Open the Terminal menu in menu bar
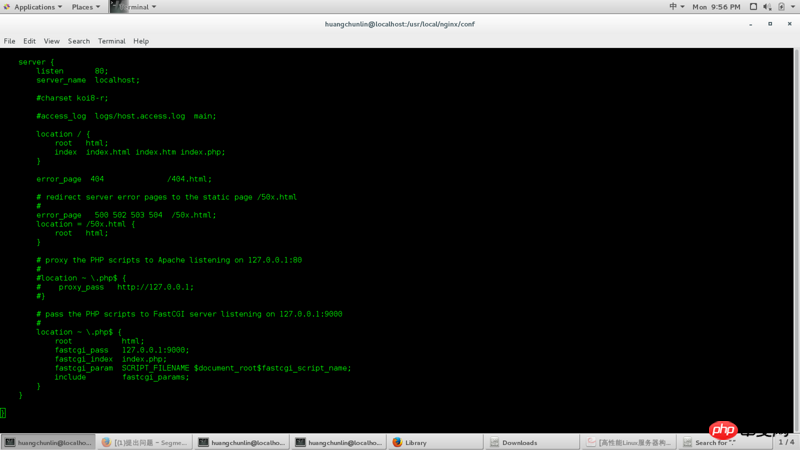 tap(112, 41)
